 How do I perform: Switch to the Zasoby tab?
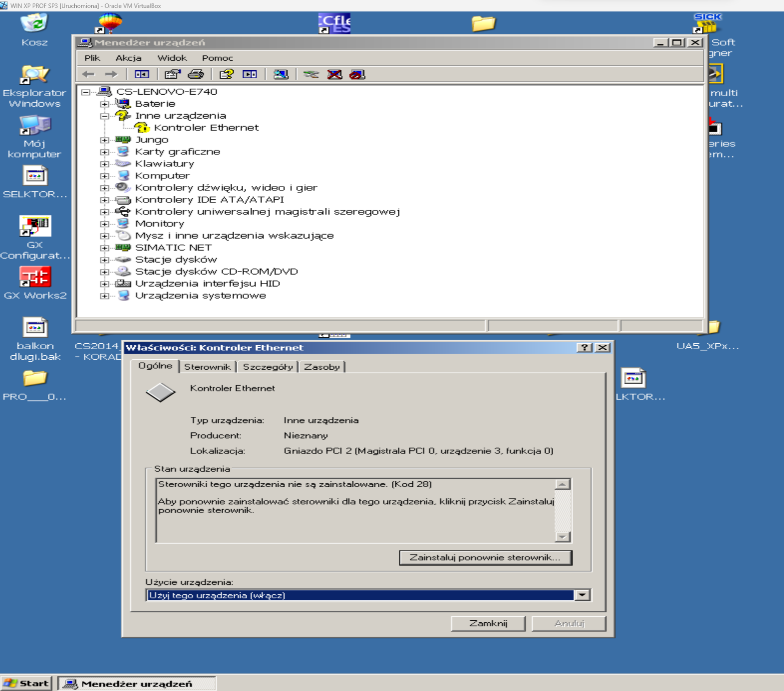click(x=322, y=367)
